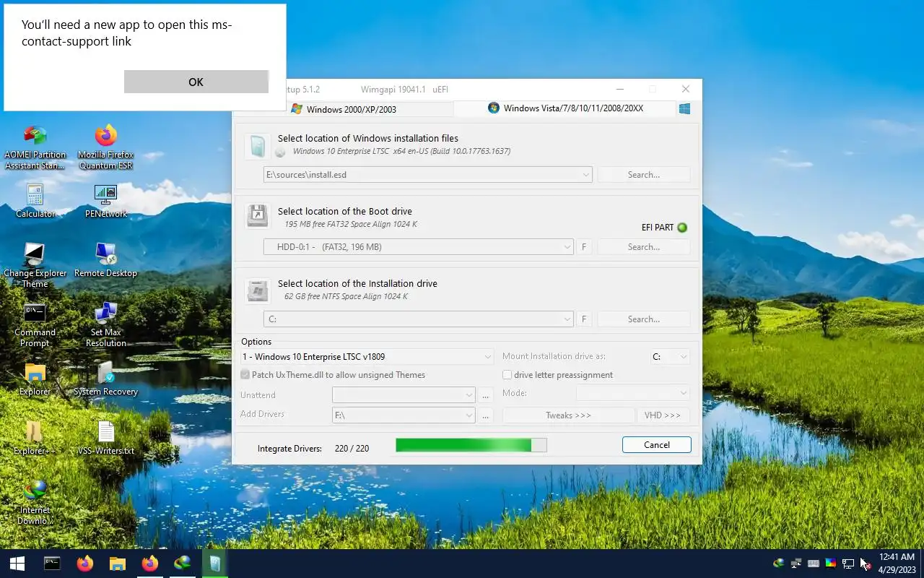Expand the install.esd source path dropdown

pos(585,175)
